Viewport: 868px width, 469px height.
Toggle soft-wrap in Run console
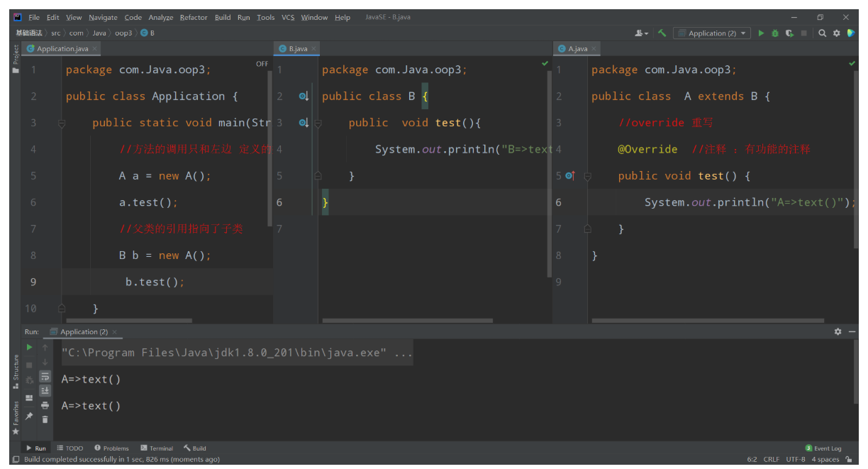click(x=45, y=376)
